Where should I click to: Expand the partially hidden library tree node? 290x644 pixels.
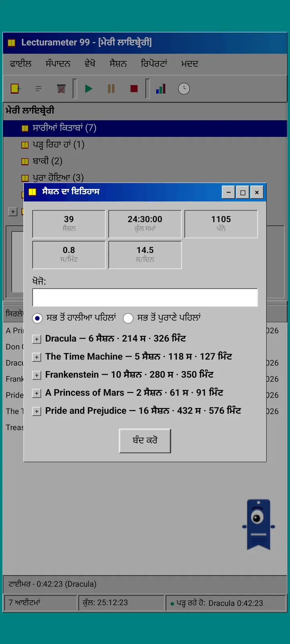point(13,211)
